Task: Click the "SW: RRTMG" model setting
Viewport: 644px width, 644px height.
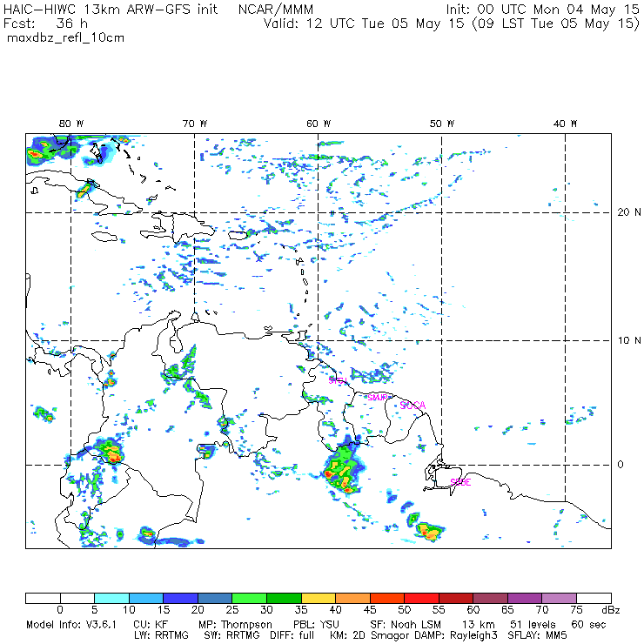Action: tap(232, 635)
